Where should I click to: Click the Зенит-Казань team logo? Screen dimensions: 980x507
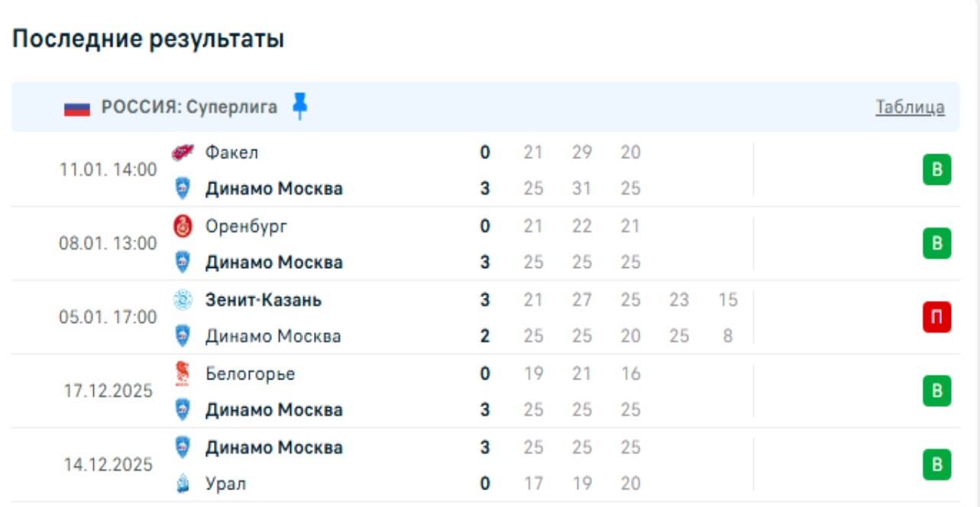[183, 300]
